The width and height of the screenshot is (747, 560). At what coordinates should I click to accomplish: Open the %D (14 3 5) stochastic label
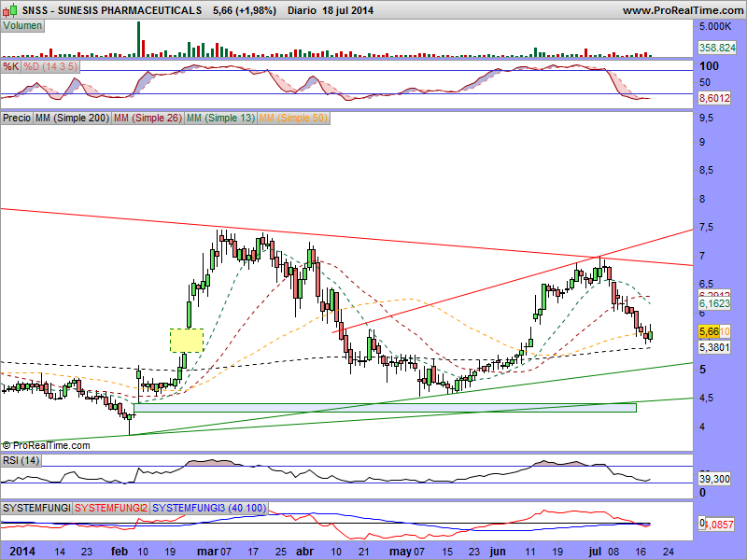point(50,66)
